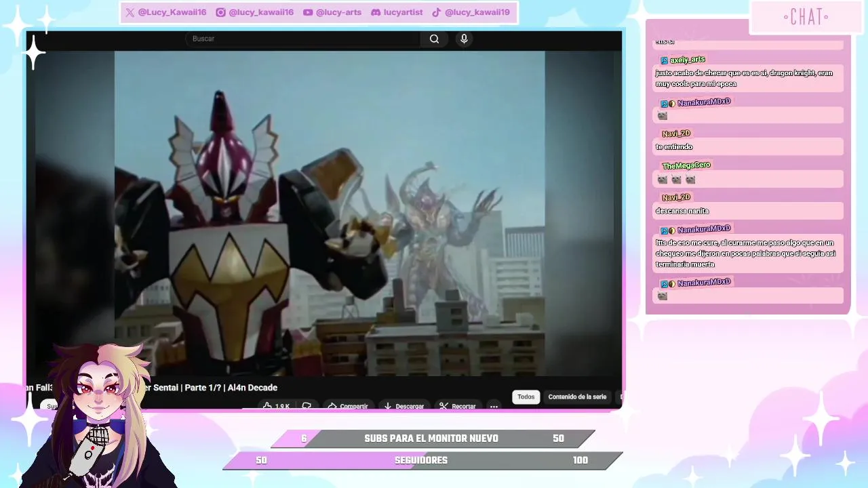Click the @lucy-arts YouTube handle text

click(x=338, y=12)
